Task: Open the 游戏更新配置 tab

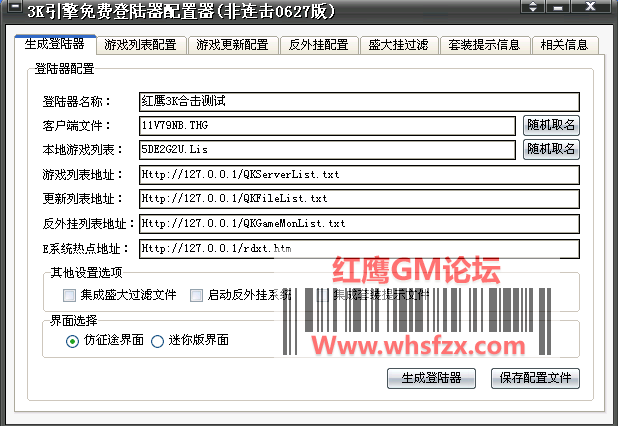Action: tap(232, 45)
